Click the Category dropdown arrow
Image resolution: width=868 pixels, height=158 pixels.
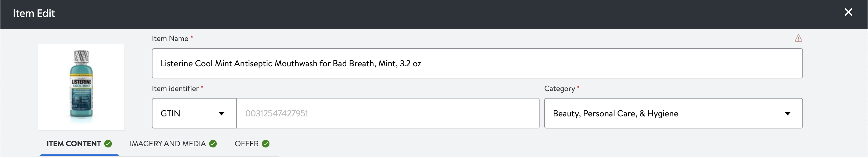pyautogui.click(x=788, y=114)
